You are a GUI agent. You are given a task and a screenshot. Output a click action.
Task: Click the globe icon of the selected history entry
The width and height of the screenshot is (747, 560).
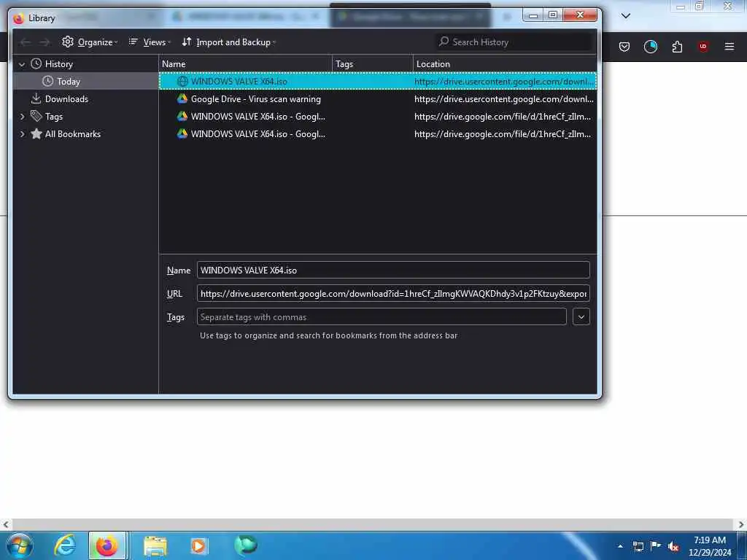182,82
